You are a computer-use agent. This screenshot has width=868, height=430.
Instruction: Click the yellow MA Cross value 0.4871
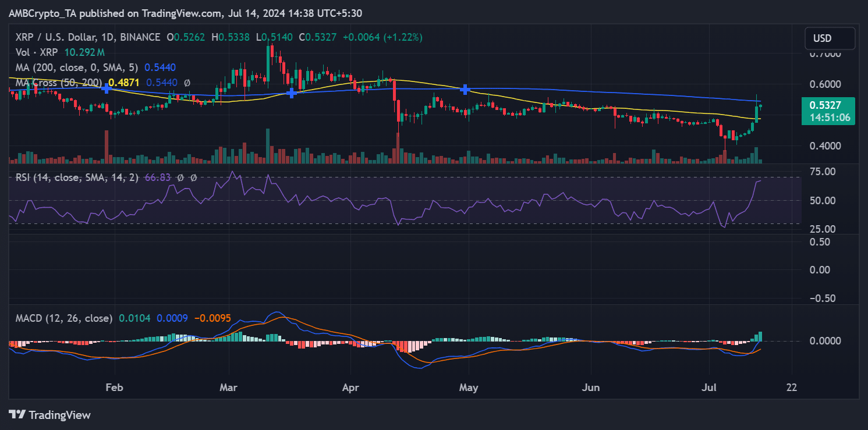tap(125, 83)
